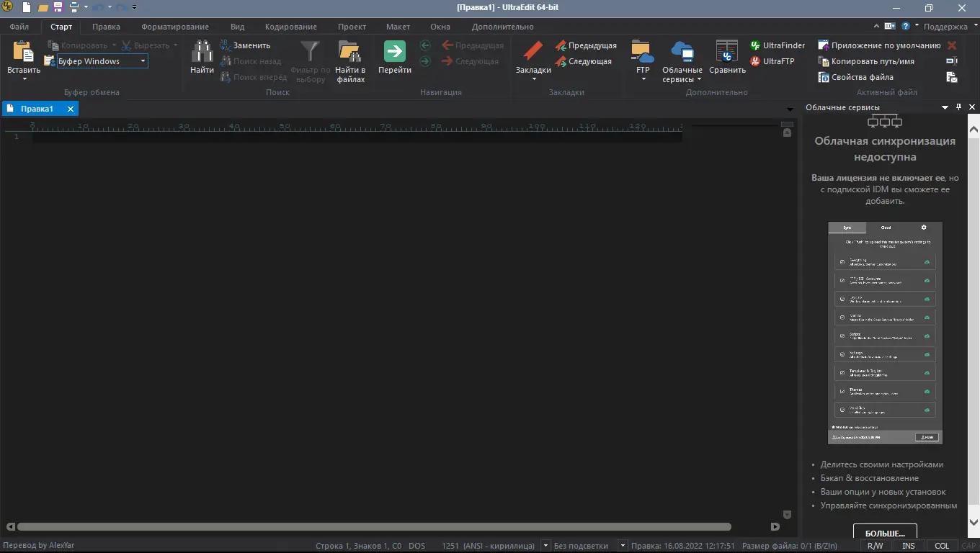Click the FTP folder icon
Screen dimensions: 980x553
[643, 51]
